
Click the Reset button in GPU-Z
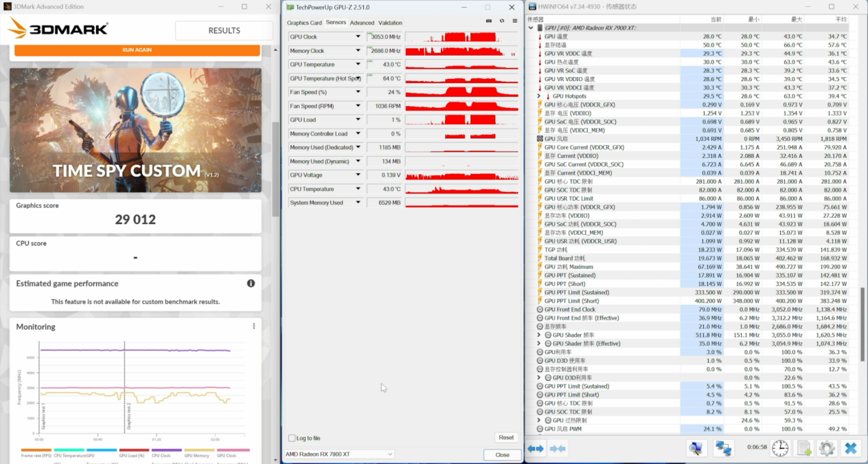(506, 438)
